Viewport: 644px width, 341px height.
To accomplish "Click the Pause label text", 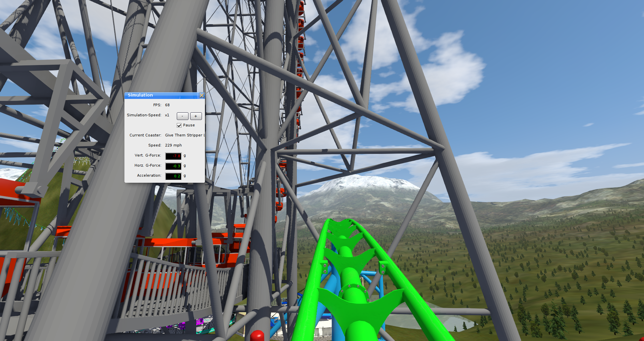I will (x=189, y=125).
